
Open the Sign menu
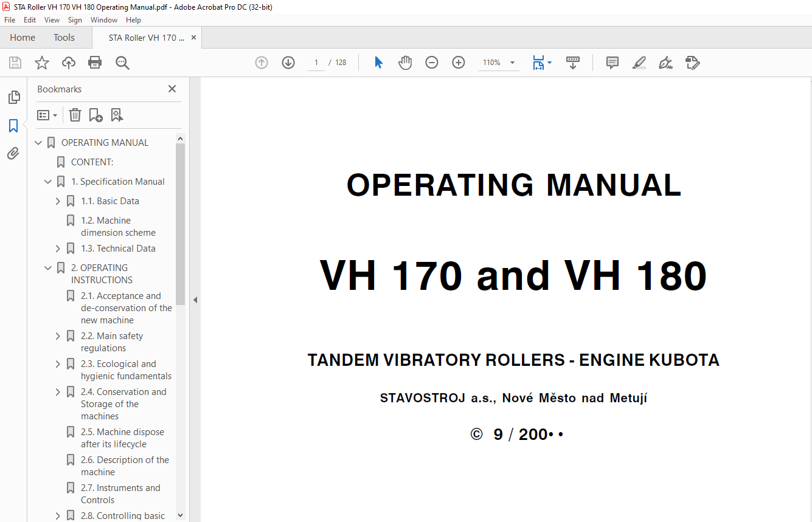coord(75,20)
